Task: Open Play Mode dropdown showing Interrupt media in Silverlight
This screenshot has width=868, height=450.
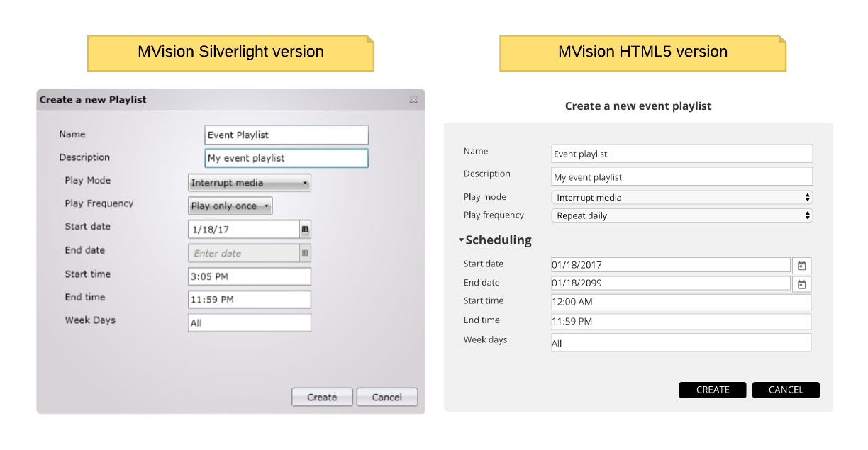Action: click(x=250, y=183)
